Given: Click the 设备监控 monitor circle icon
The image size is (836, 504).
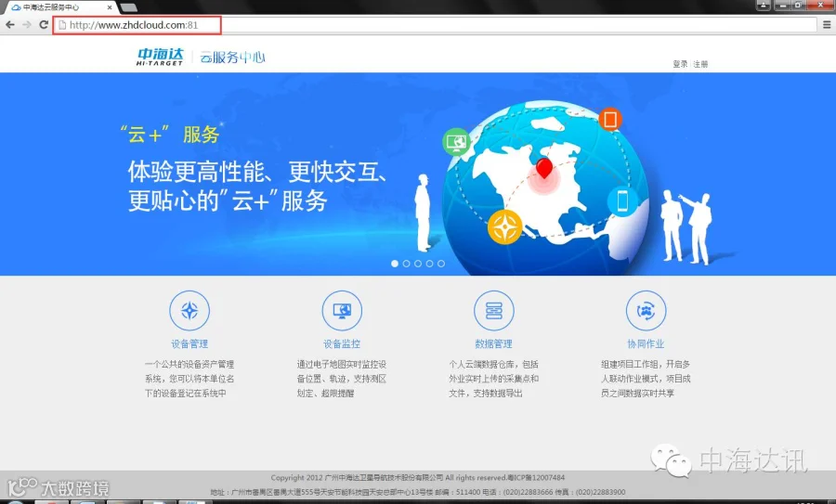Looking at the screenshot, I should pyautogui.click(x=342, y=311).
